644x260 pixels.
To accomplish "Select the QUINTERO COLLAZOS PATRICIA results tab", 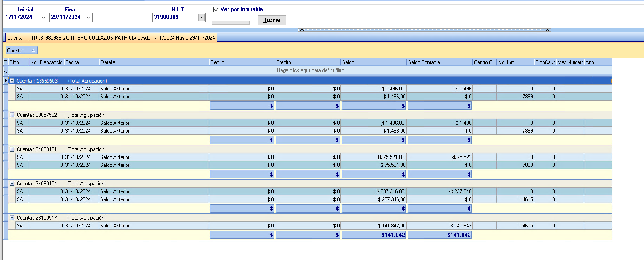I will click(x=111, y=38).
